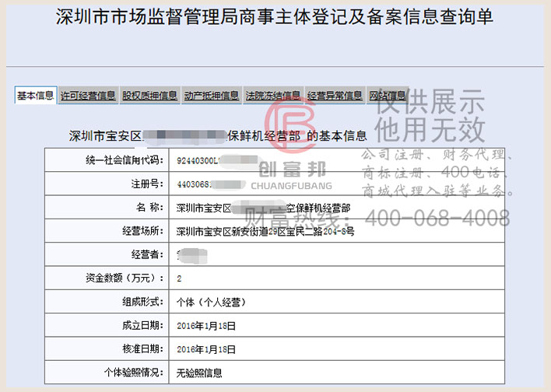This screenshot has height=392, width=551.
Task: Click the 资金数额（万元） label
Action: click(x=125, y=278)
